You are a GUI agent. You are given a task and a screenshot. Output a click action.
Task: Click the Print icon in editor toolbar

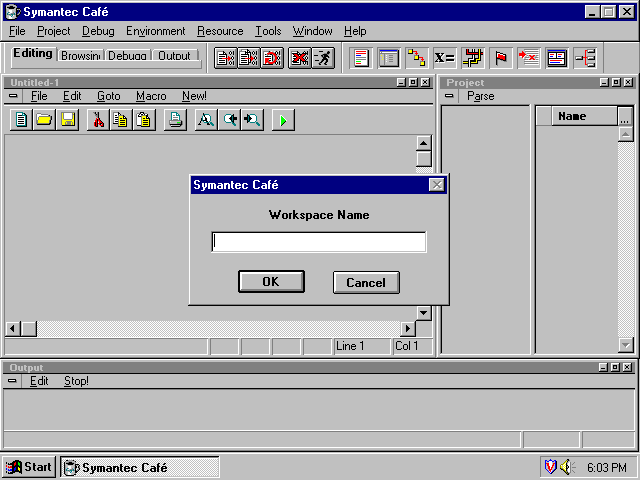[175, 120]
